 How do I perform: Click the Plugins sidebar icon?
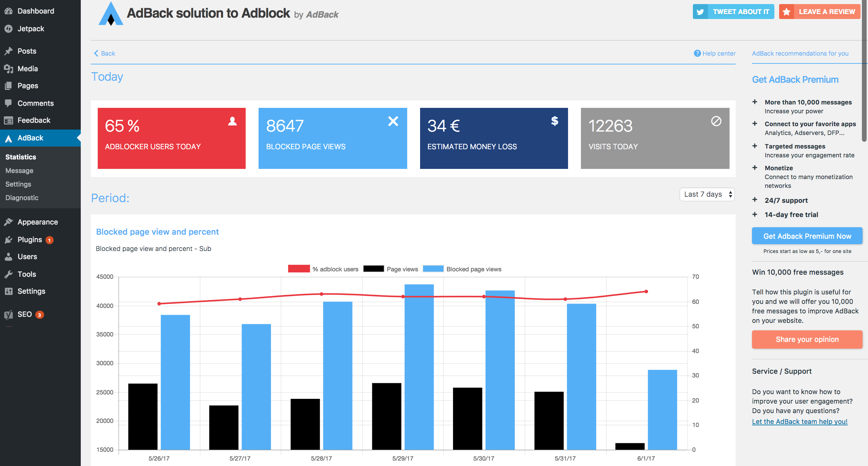point(8,240)
